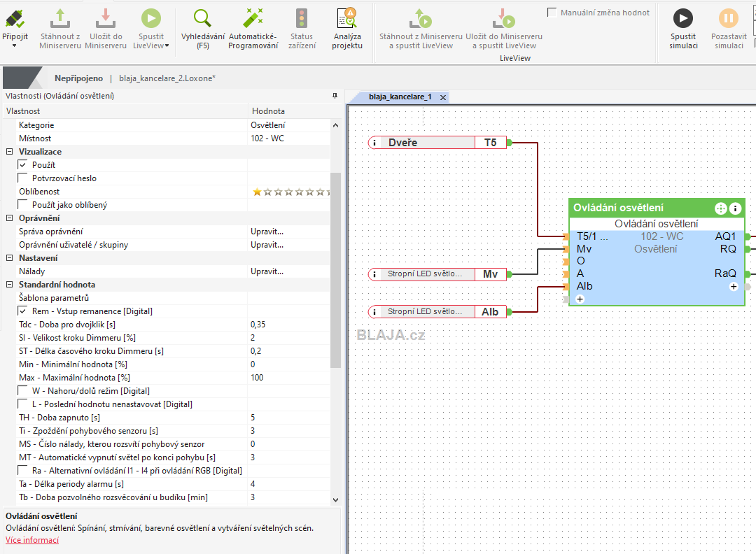This screenshot has width=756, height=554.
Task: Uncheck the Použít visualization checkbox
Action: [x=22, y=165]
